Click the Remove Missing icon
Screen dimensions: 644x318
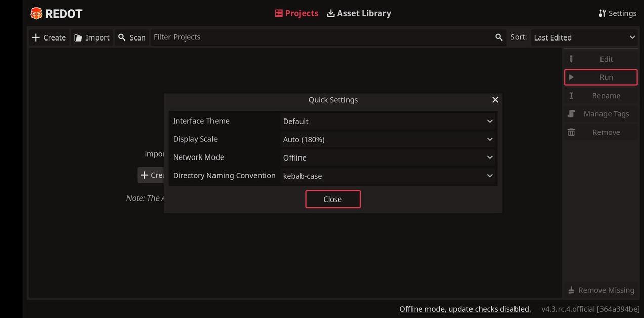pyautogui.click(x=571, y=290)
